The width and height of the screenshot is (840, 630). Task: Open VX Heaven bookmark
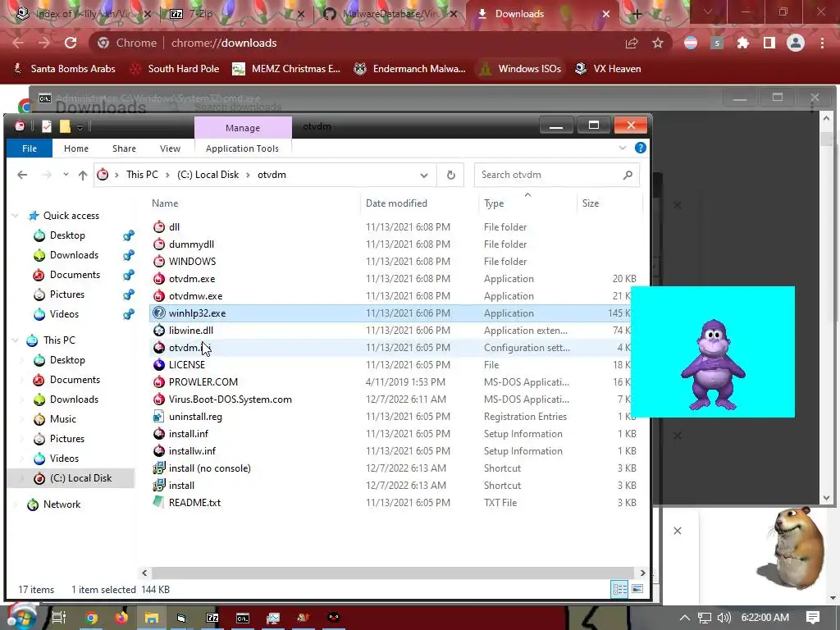608,69
